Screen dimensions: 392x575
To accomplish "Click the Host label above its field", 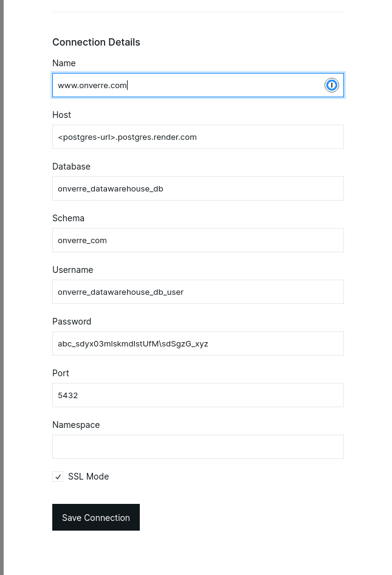I will coord(61,115).
